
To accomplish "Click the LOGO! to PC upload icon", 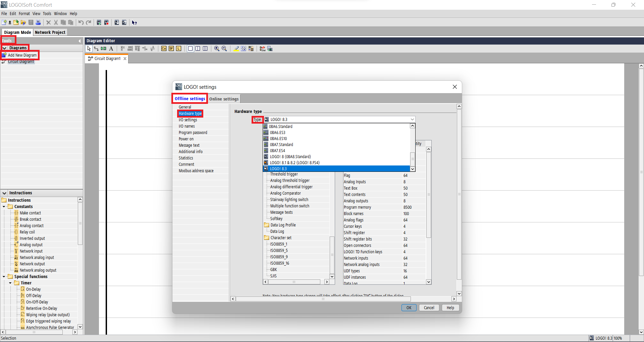I will pos(124,22).
